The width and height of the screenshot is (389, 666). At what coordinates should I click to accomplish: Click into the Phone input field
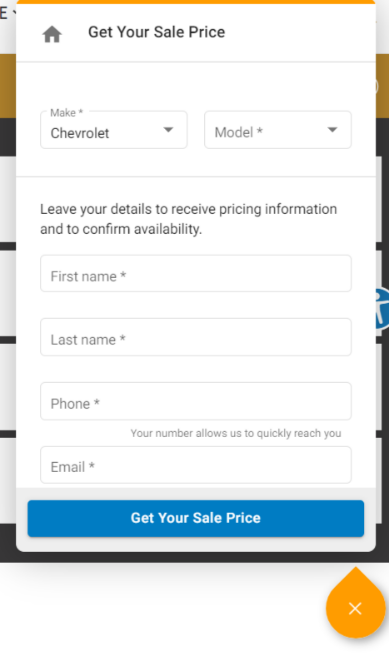[196, 401]
